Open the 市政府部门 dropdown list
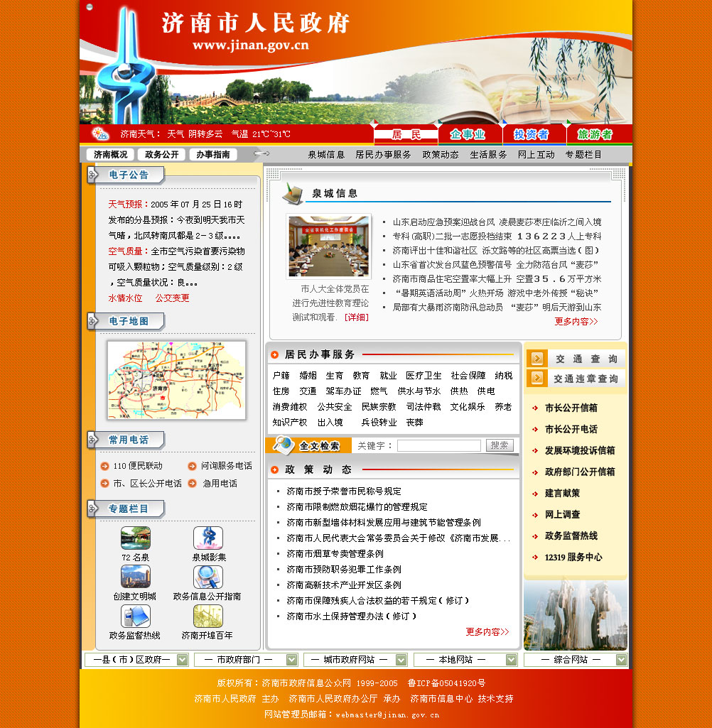This screenshot has height=728, width=712. click(x=291, y=660)
